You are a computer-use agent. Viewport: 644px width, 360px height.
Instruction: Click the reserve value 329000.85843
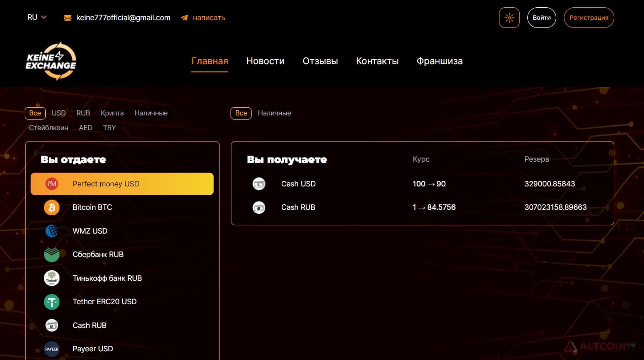point(550,184)
